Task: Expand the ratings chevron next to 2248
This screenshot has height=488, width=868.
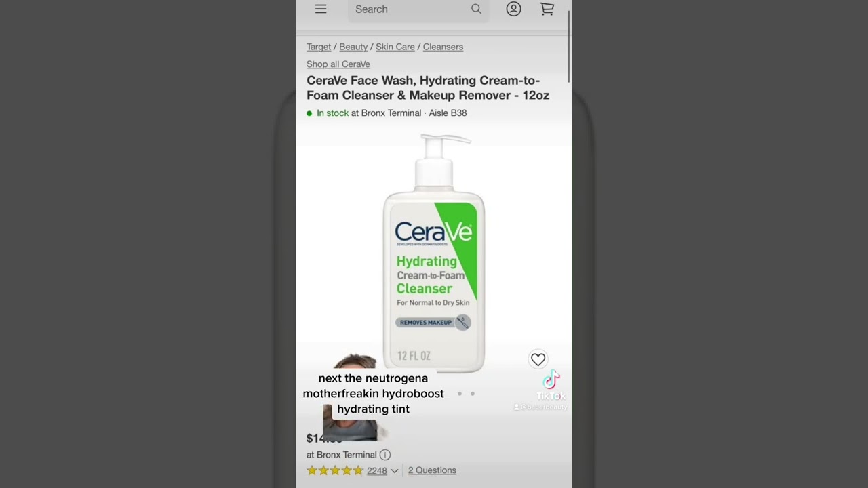Action: (394, 470)
